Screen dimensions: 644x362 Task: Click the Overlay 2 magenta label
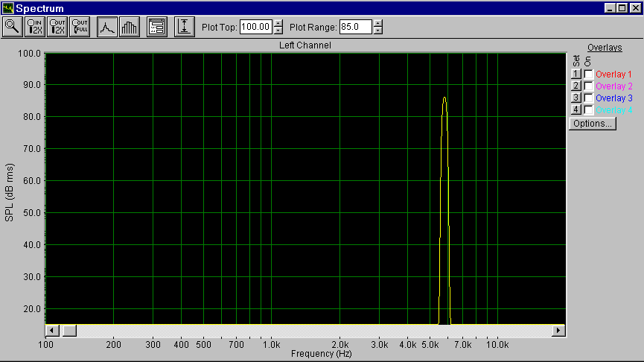point(613,86)
